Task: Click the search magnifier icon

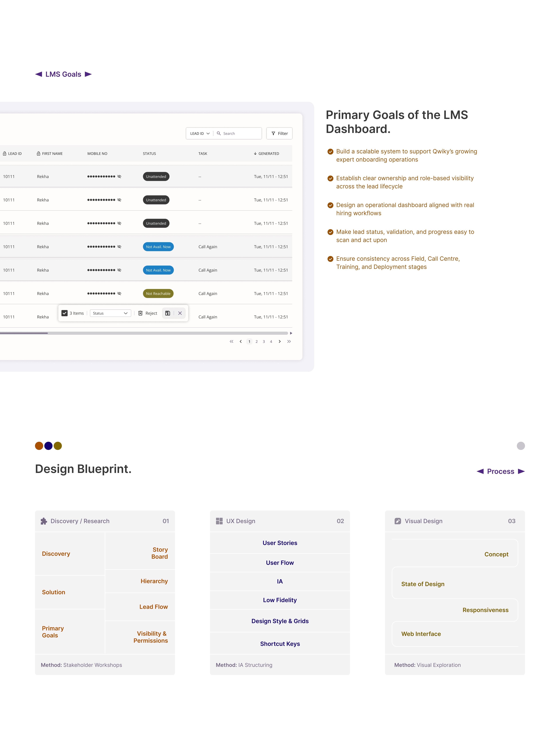Action: [x=219, y=133]
